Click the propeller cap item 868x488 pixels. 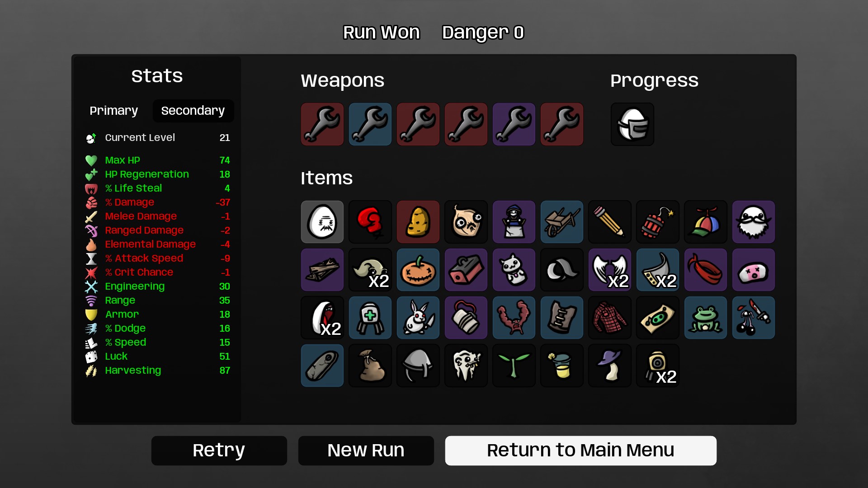click(706, 222)
